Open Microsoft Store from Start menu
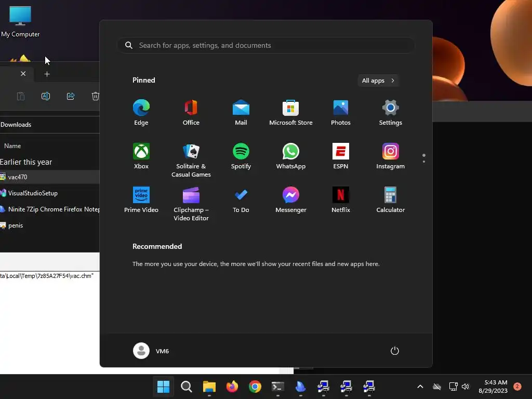532x399 pixels. point(291,113)
